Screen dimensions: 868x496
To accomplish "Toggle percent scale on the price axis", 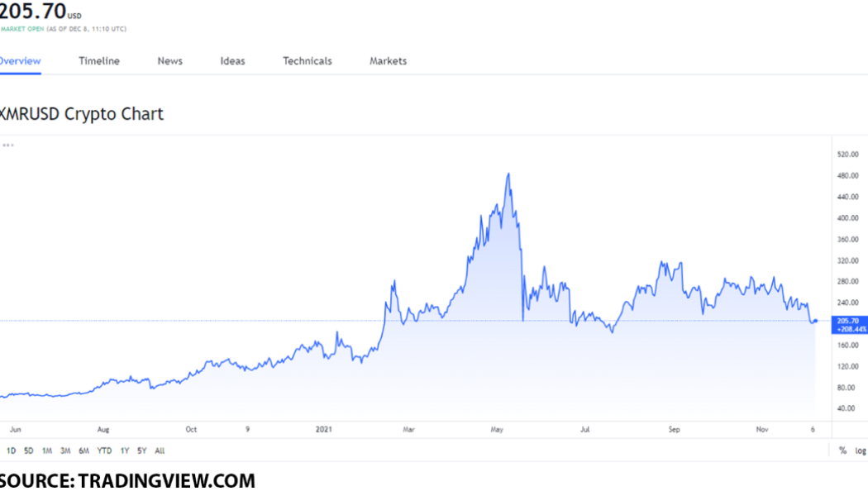I will point(842,451).
